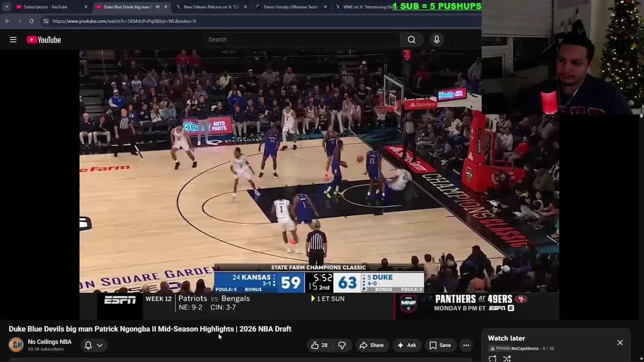Open site information icon in address bar

pyautogui.click(x=46, y=21)
